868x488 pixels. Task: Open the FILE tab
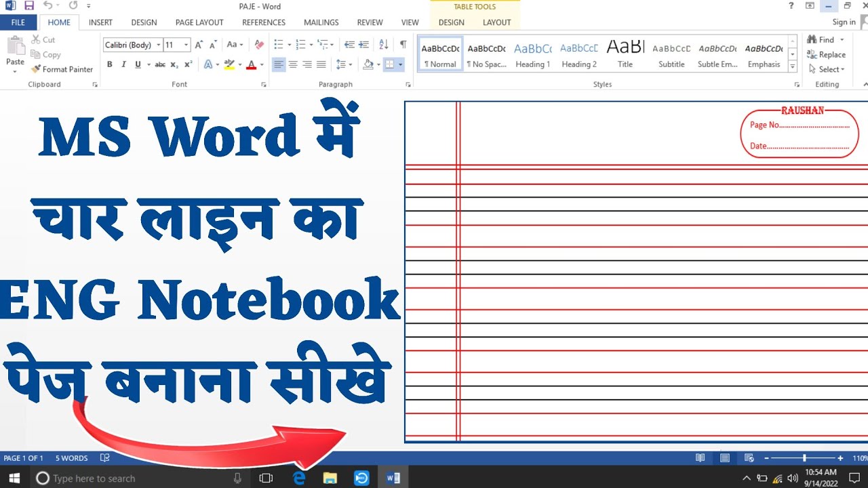[x=18, y=22]
